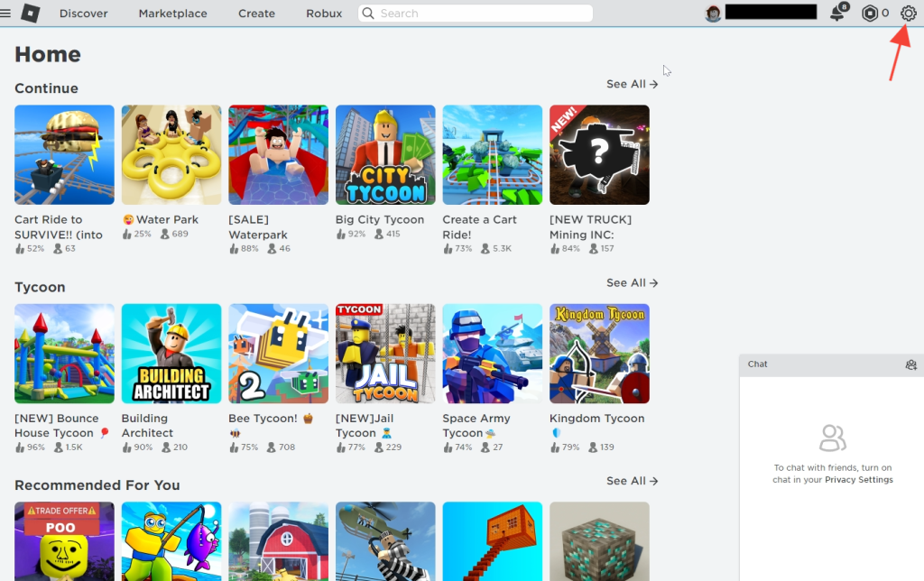Open Cart Ride to SURVIVE thumbnail

[64, 155]
